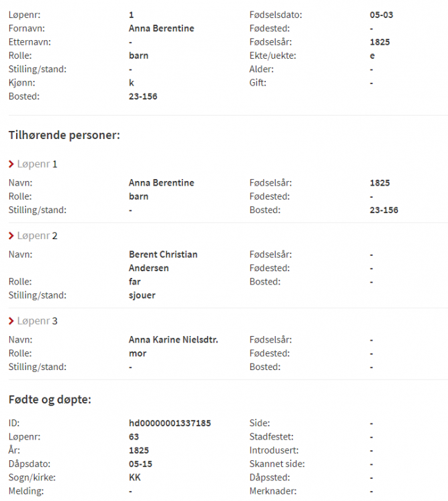Click the role value mor
448x501 pixels.
(x=138, y=353)
